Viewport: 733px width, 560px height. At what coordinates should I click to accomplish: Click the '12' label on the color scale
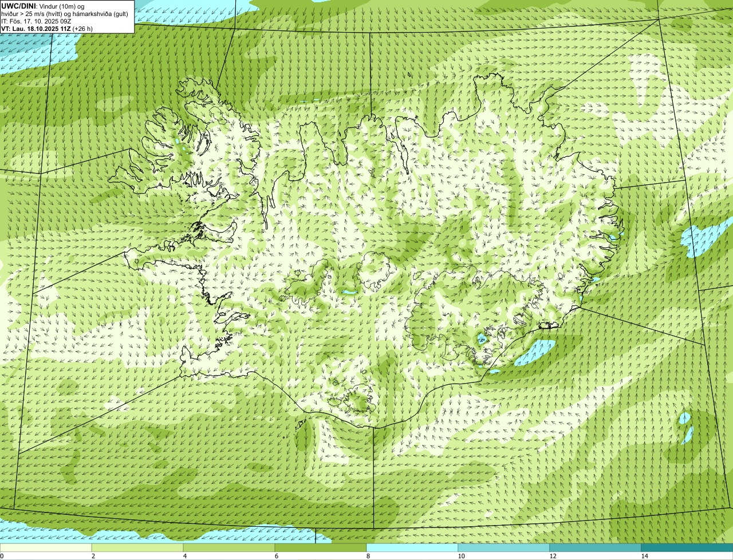point(553,556)
